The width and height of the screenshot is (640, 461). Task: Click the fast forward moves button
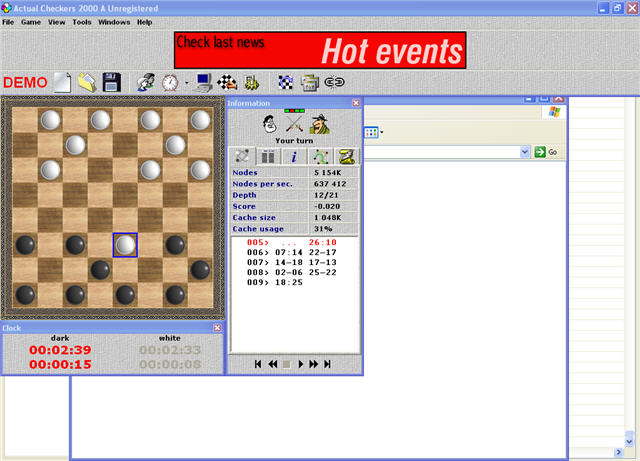click(313, 364)
